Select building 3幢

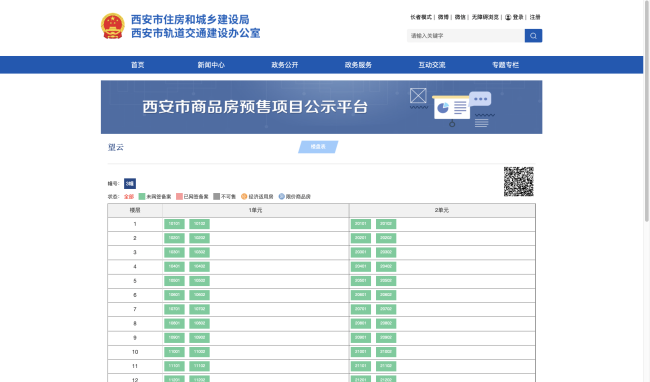[130, 184]
